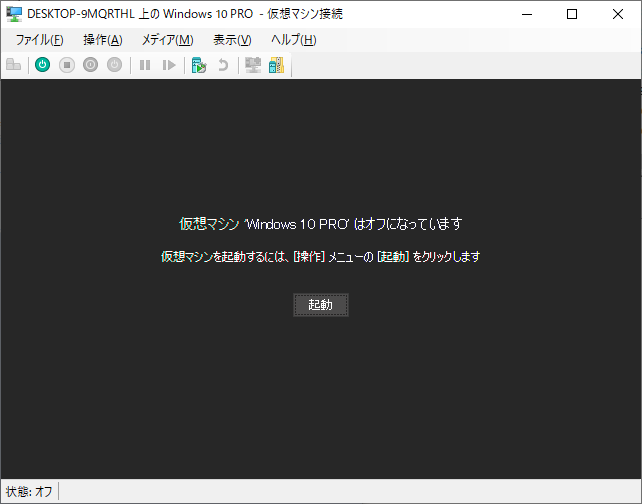The image size is (642, 504).
Task: Click the 起動 button to start VM
Action: 321,305
